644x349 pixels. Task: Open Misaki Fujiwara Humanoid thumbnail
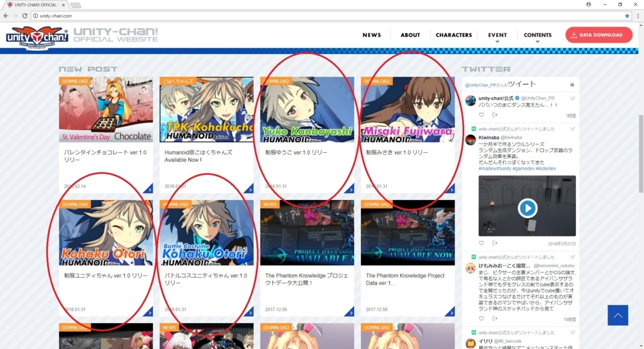[408, 109]
